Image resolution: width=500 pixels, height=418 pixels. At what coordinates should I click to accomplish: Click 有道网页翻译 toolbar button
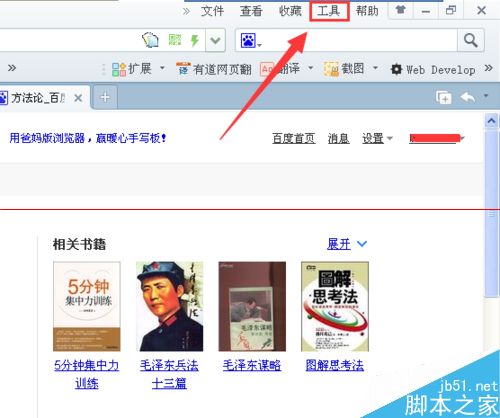[213, 69]
